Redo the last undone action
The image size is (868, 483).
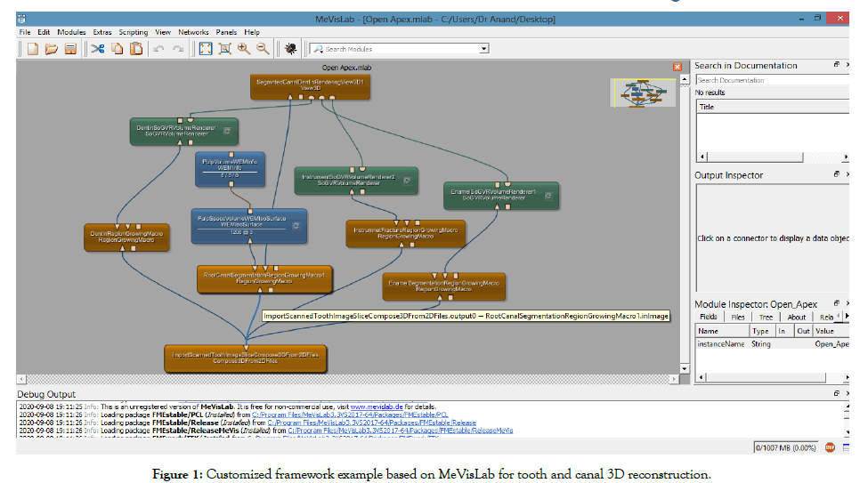[x=178, y=49]
